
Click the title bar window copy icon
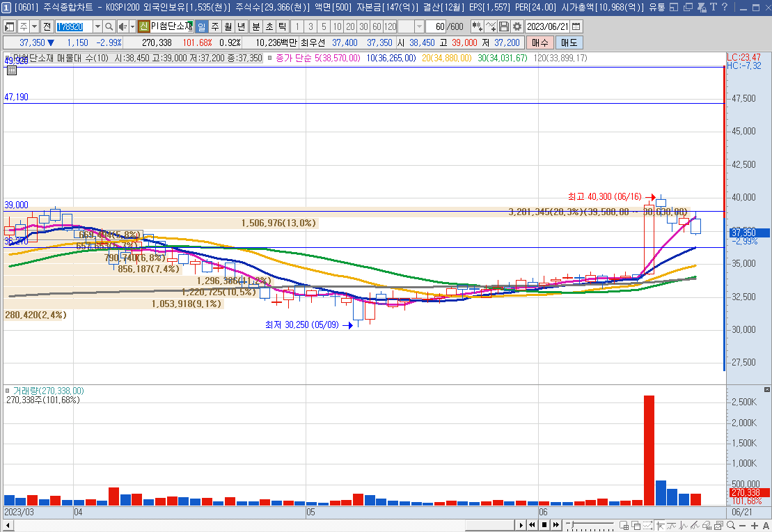[x=688, y=7]
